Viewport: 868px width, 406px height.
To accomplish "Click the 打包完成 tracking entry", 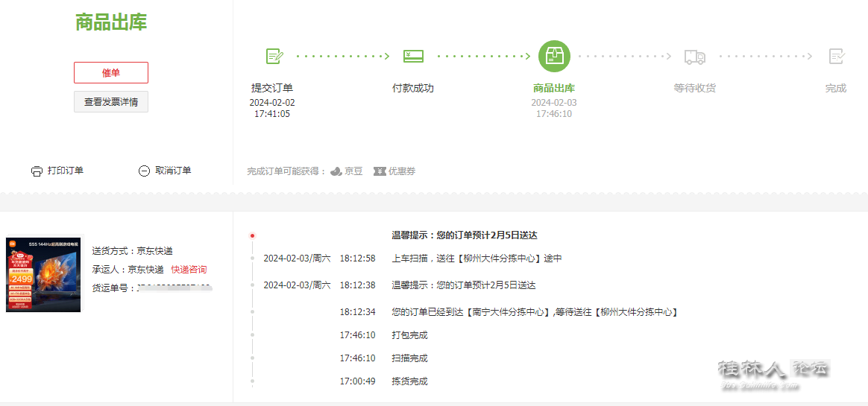I will click(409, 335).
